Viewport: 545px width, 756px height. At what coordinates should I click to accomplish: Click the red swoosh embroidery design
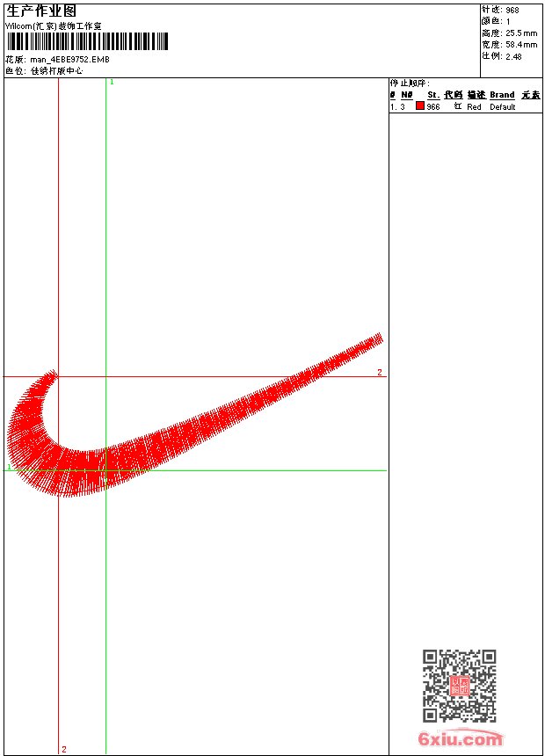[x=195, y=415]
